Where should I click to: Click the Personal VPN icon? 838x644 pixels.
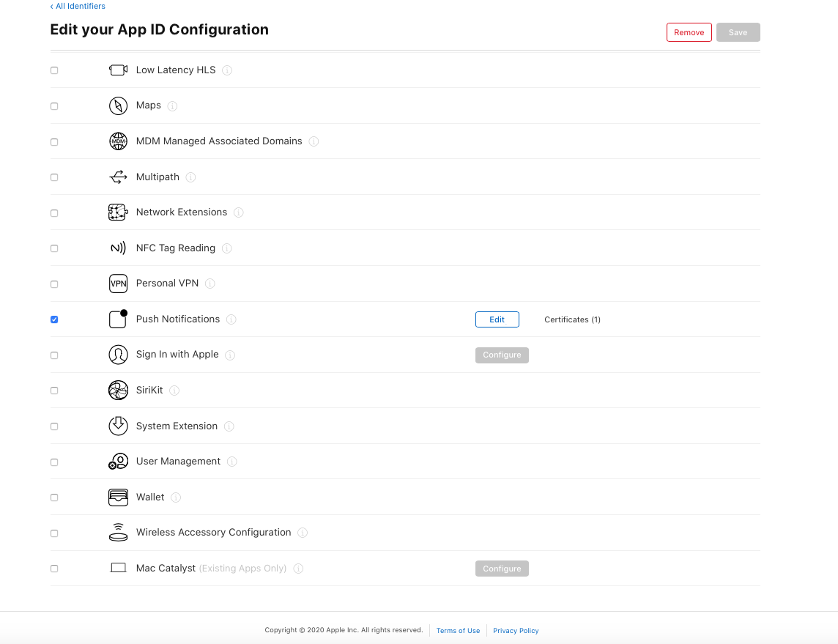coord(118,284)
